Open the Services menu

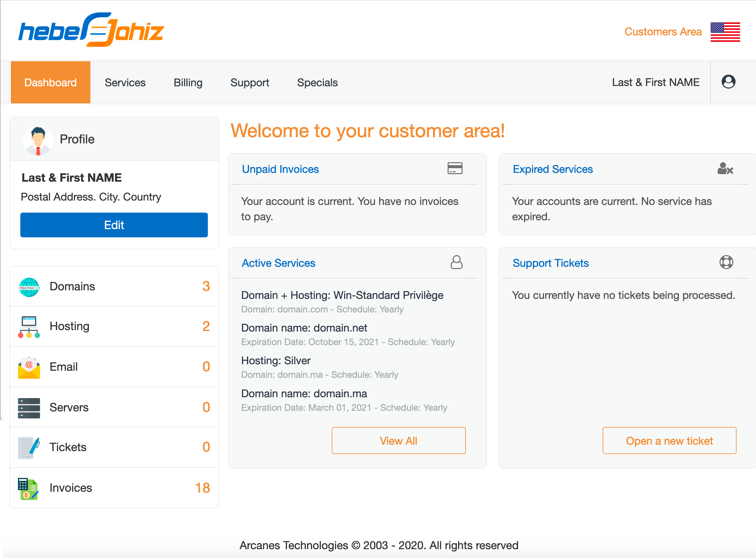(x=125, y=83)
